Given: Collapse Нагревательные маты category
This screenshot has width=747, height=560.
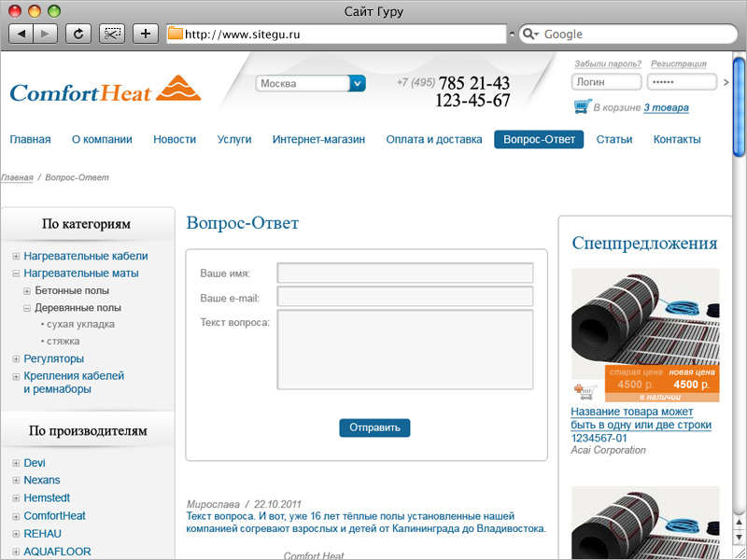Looking at the screenshot, I should click(x=16, y=273).
